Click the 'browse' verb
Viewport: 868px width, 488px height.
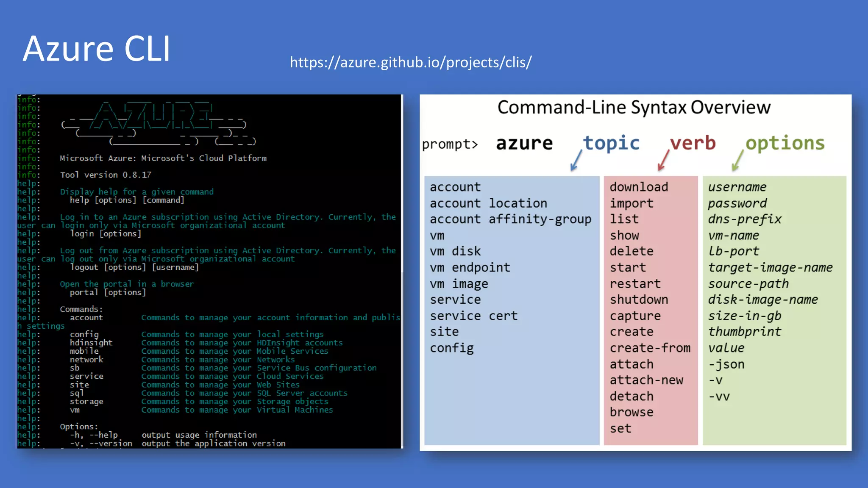pos(632,412)
